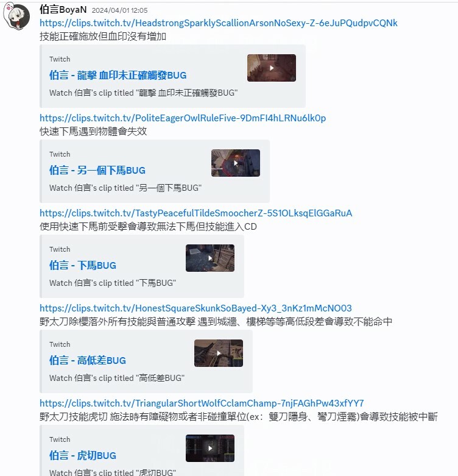
Task: Click the Twitch label in first embed
Action: coord(60,59)
